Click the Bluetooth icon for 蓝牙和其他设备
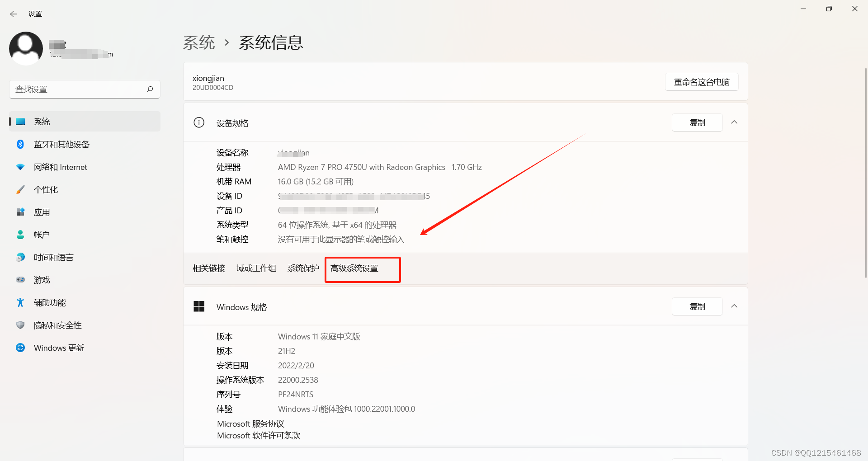Screen dimensions: 868x461 point(20,144)
